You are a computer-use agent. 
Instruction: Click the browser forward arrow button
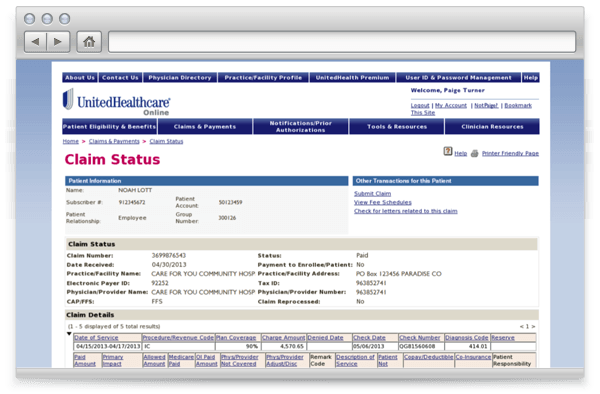coord(58,42)
